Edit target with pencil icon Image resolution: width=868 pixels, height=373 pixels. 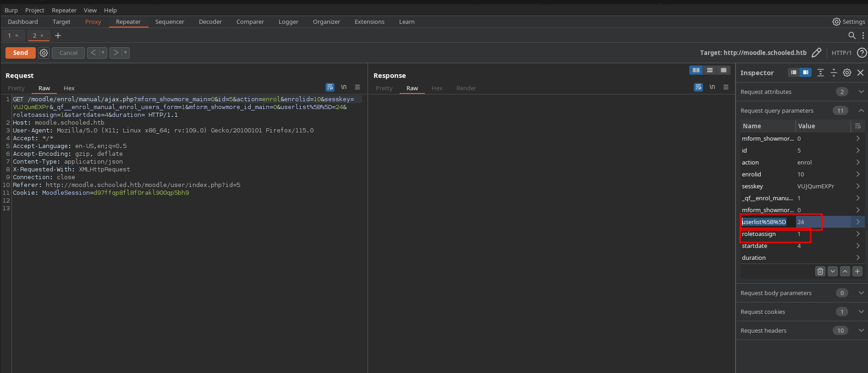816,53
